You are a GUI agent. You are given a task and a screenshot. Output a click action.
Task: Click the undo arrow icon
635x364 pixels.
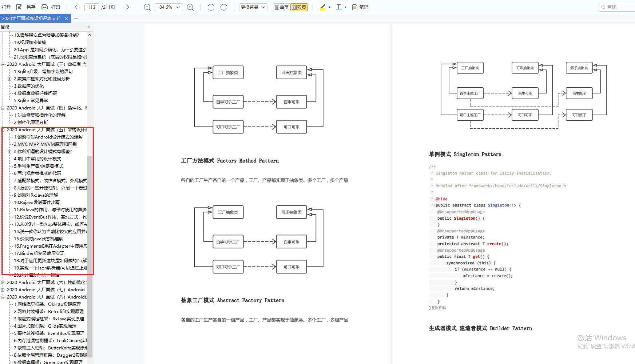(x=211, y=7)
